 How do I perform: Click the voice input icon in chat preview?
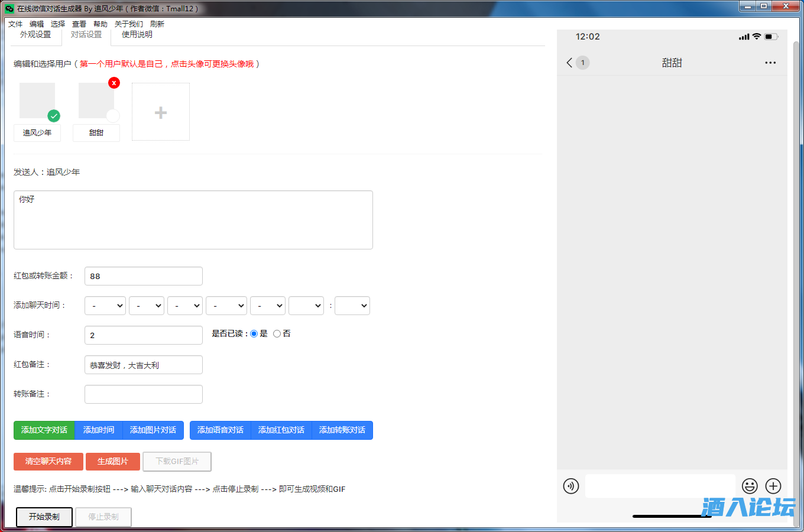tap(570, 486)
